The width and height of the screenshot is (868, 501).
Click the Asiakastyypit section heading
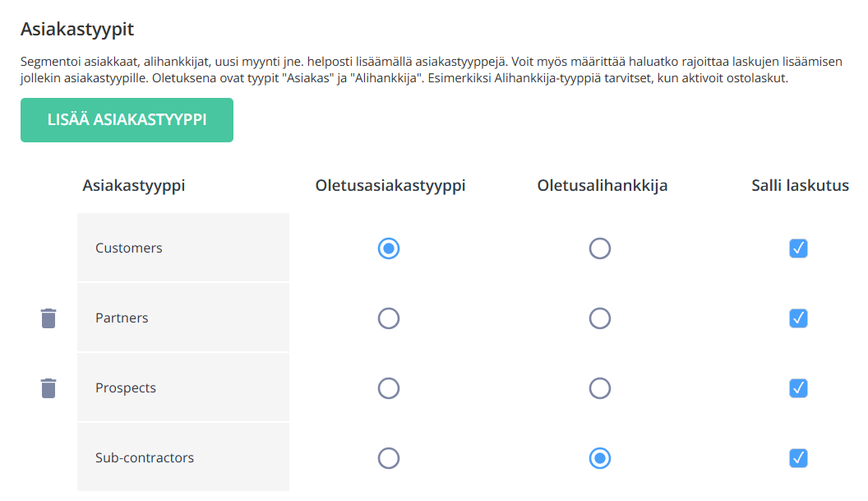77,30
